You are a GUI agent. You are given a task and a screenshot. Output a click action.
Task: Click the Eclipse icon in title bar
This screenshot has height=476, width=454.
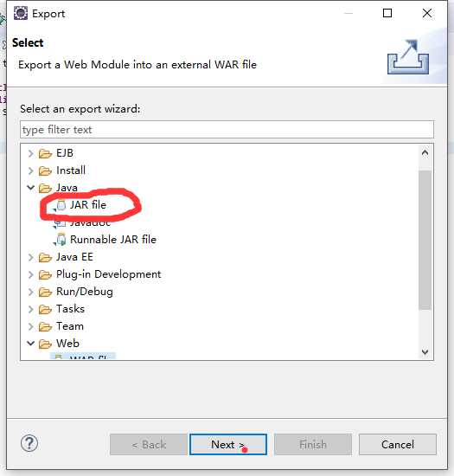[x=21, y=13]
